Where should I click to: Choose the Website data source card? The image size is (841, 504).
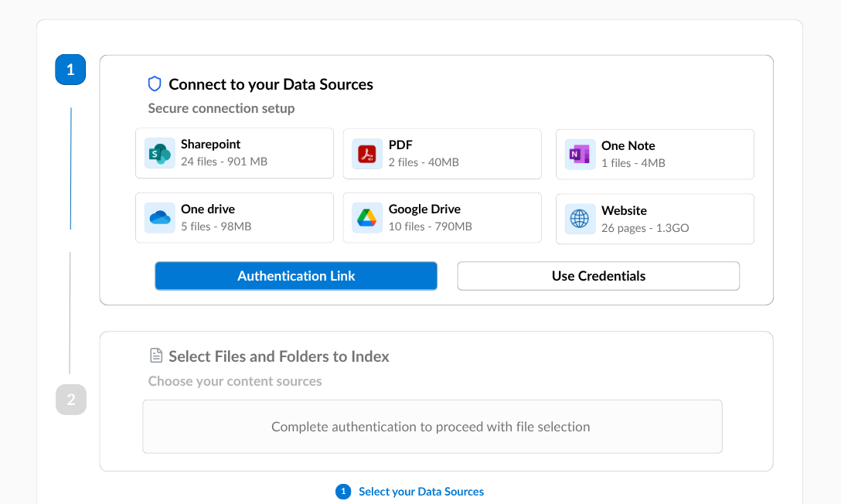coord(655,219)
